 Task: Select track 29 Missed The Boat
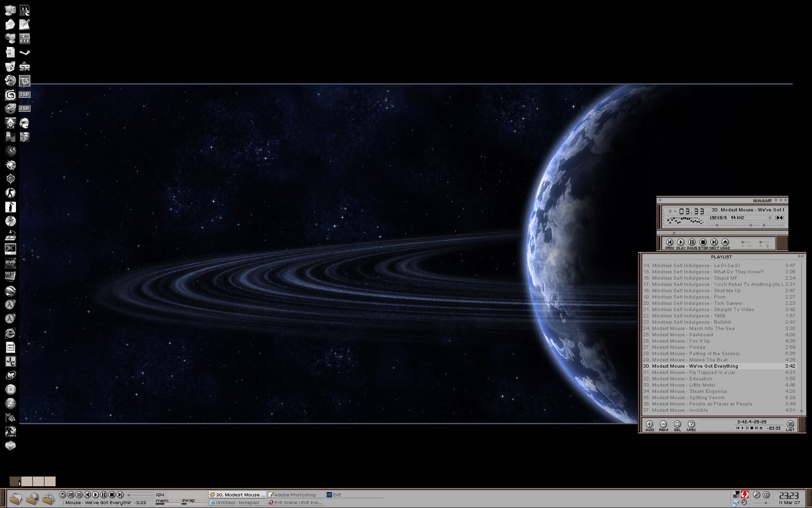[x=719, y=360]
